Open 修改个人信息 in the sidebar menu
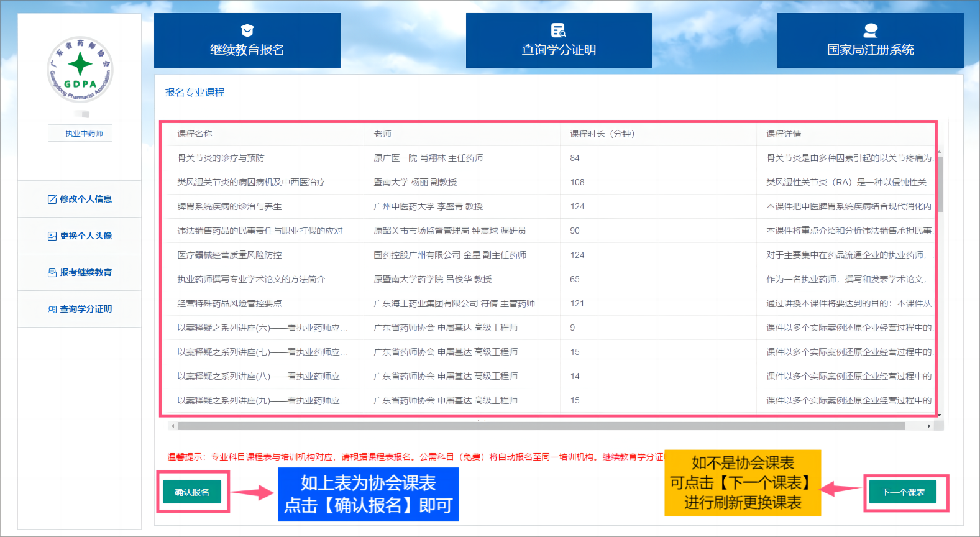This screenshot has height=537, width=980. point(86,200)
